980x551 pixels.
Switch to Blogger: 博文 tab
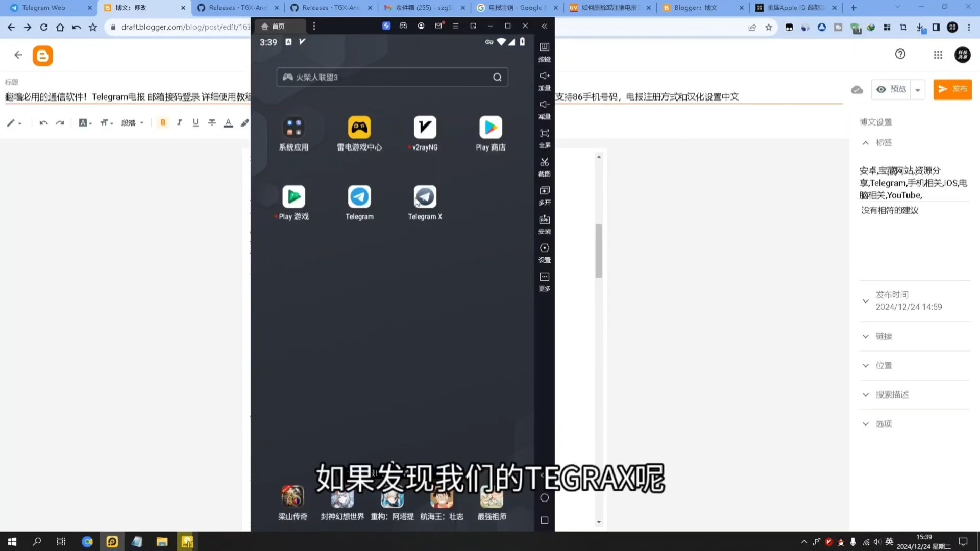pos(702,8)
